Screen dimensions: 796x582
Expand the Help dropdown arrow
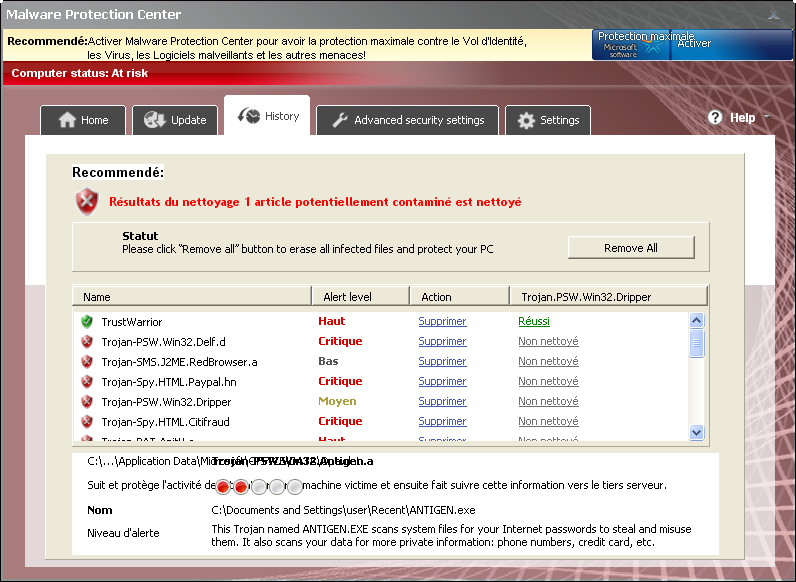767,117
